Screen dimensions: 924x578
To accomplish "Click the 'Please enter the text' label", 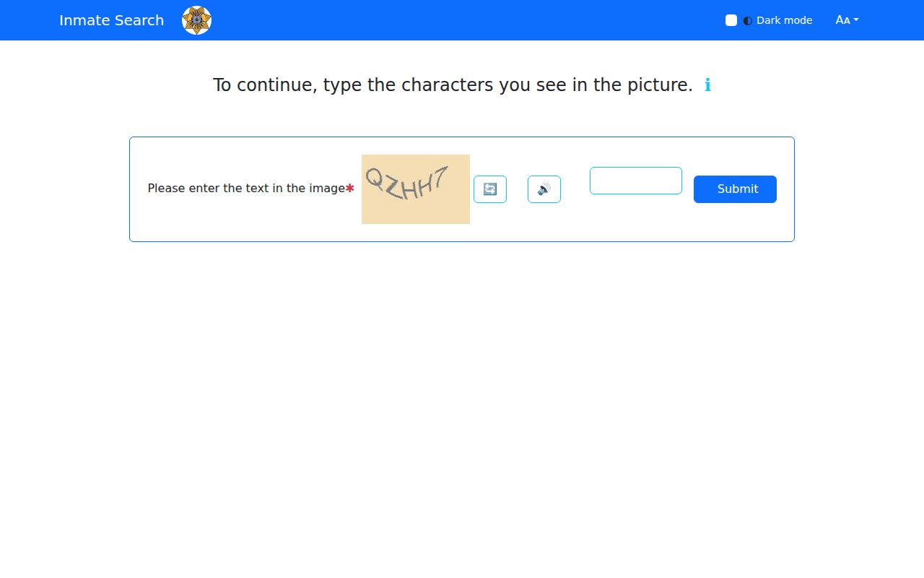I will click(x=246, y=188).
